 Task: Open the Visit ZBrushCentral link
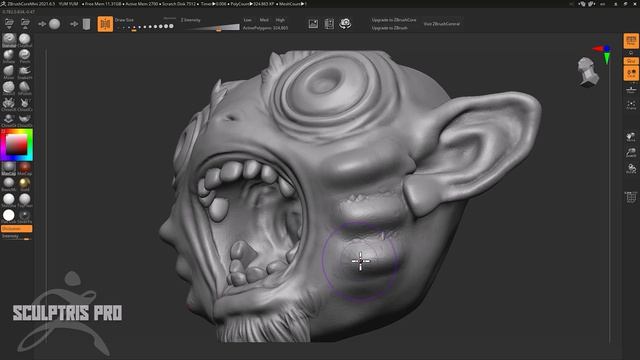click(442, 24)
